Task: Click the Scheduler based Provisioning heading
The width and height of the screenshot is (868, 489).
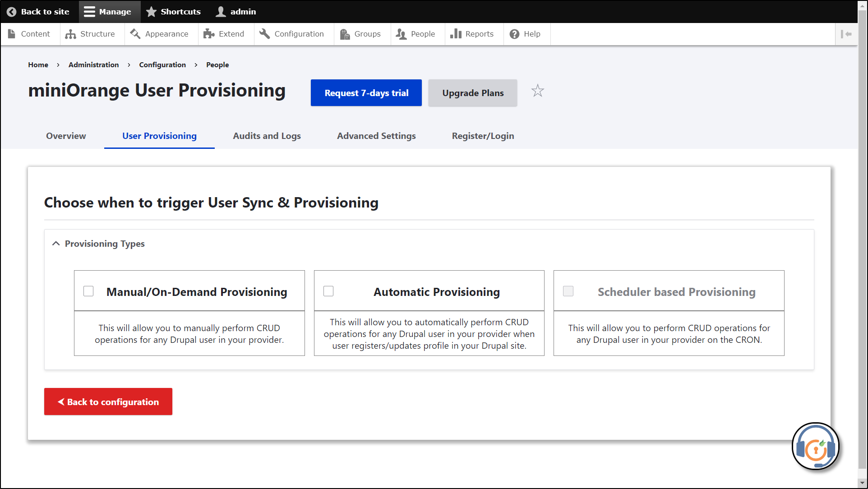Action: 676,292
